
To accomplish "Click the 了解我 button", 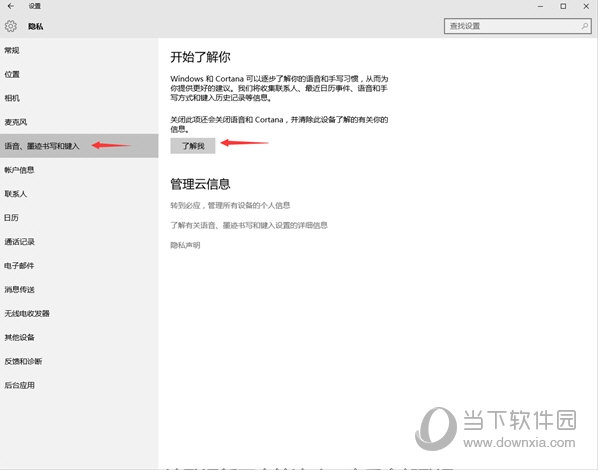I will 193,146.
